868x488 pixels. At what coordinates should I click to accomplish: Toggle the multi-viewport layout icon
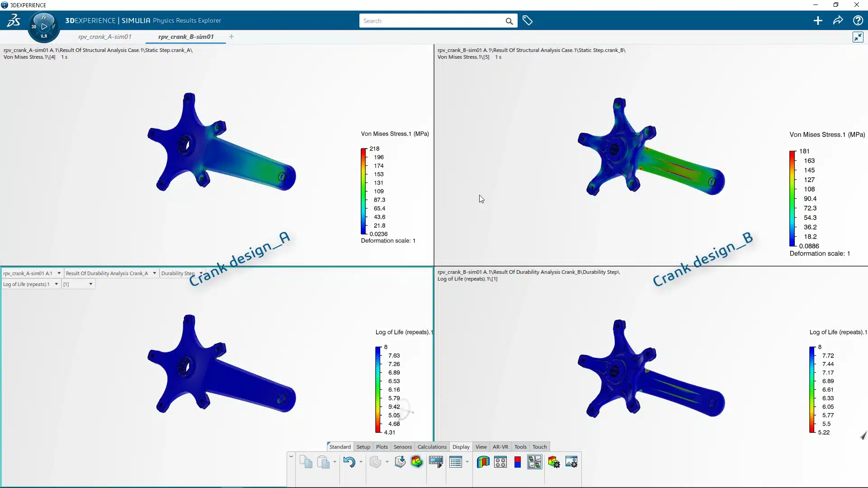535,461
